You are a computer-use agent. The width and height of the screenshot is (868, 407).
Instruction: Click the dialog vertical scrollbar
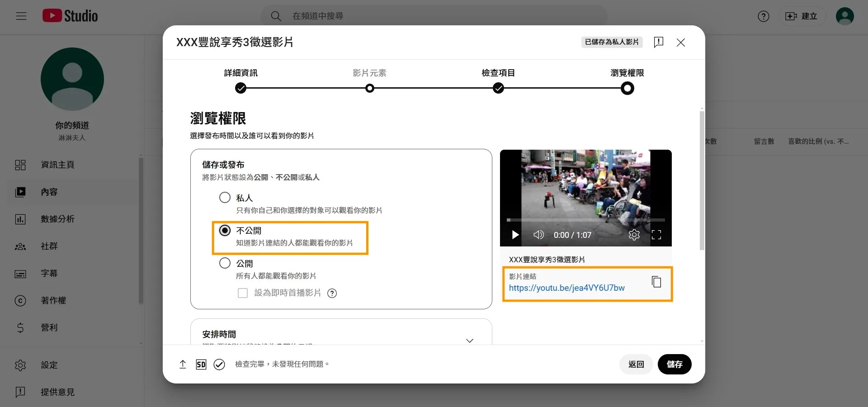pos(702,181)
